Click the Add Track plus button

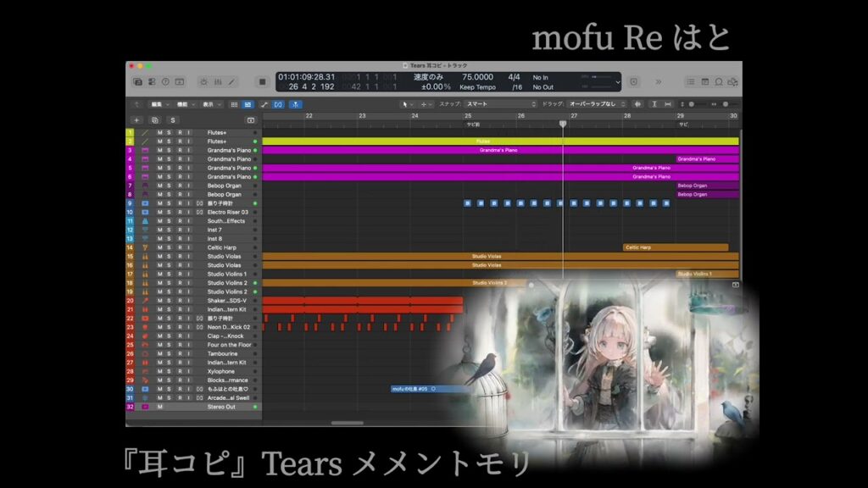pos(136,120)
